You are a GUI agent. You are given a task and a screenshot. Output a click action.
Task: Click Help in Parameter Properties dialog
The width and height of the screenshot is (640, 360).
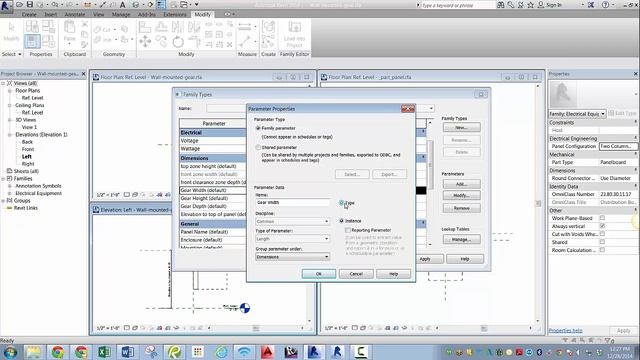pos(393,274)
